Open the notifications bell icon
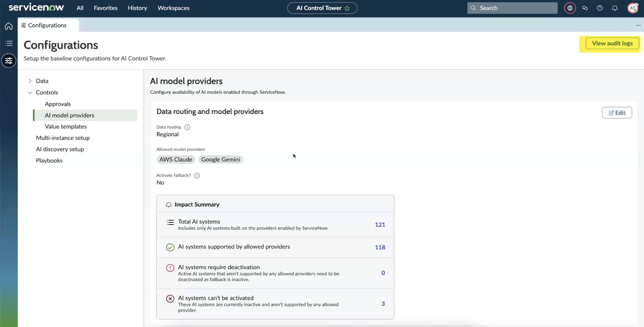 [x=615, y=8]
